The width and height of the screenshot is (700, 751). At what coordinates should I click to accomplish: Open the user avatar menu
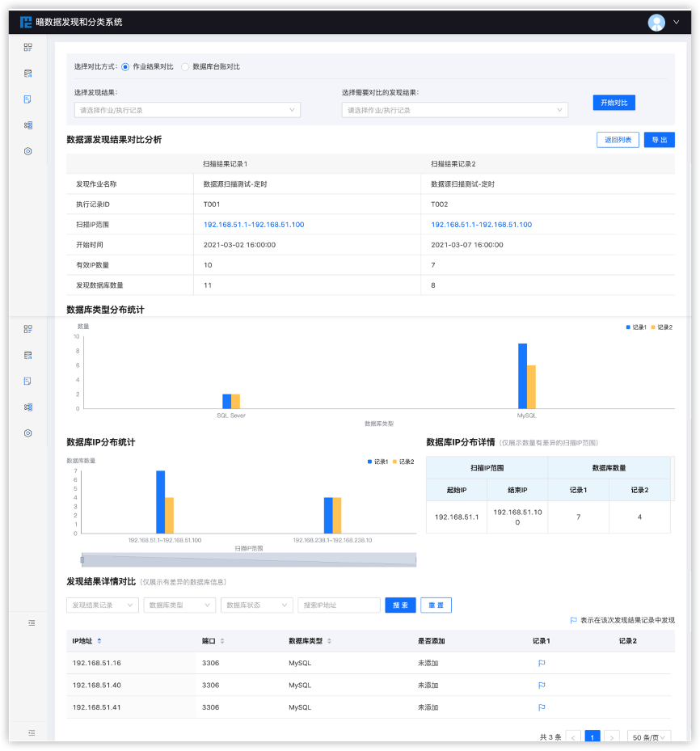point(656,23)
